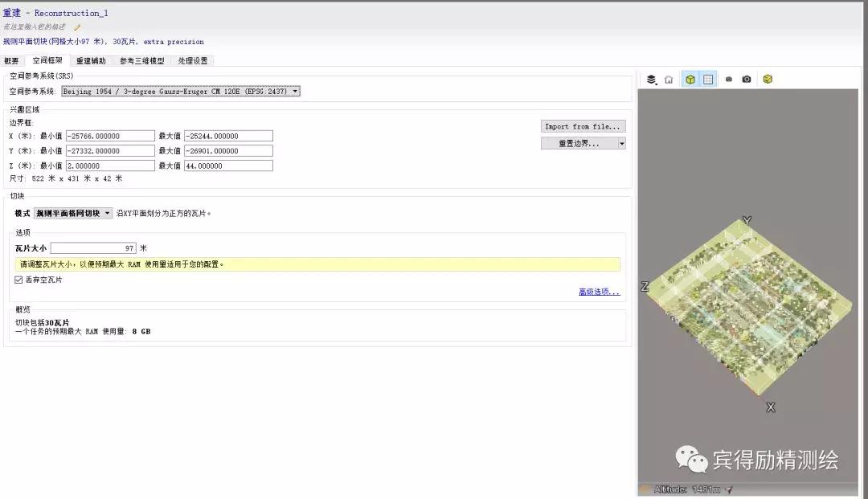Click the Import from file button
The height and width of the screenshot is (499, 868).
click(x=583, y=126)
